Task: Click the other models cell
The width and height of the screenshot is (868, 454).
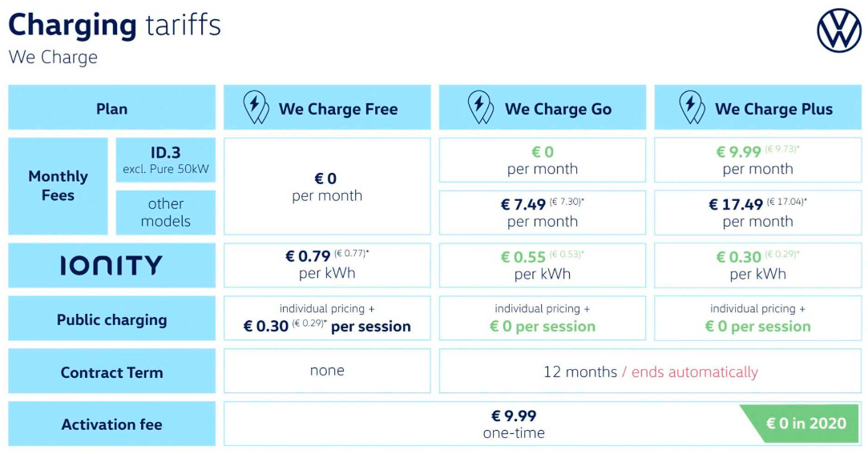Action: [x=166, y=213]
